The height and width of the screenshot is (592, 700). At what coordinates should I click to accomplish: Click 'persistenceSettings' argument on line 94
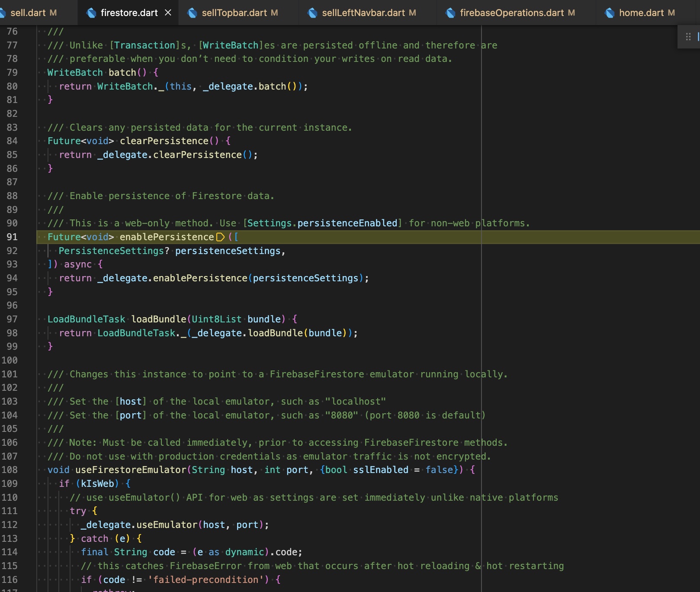305,278
